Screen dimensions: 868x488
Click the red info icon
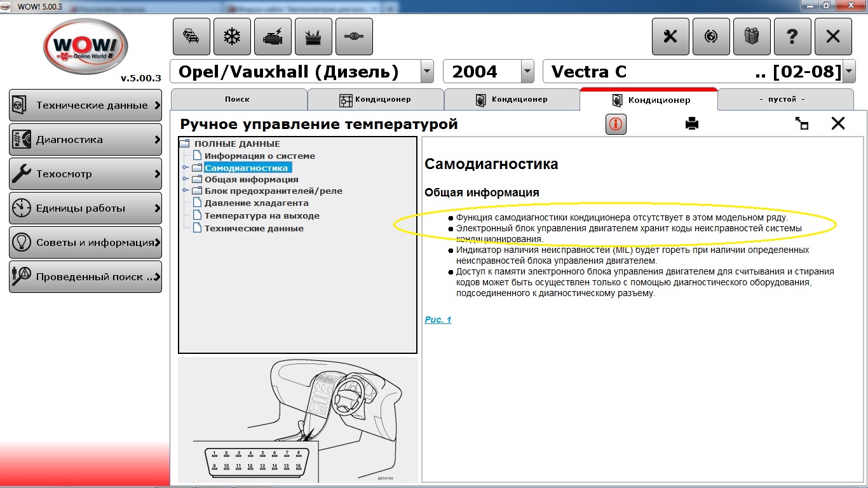point(615,124)
